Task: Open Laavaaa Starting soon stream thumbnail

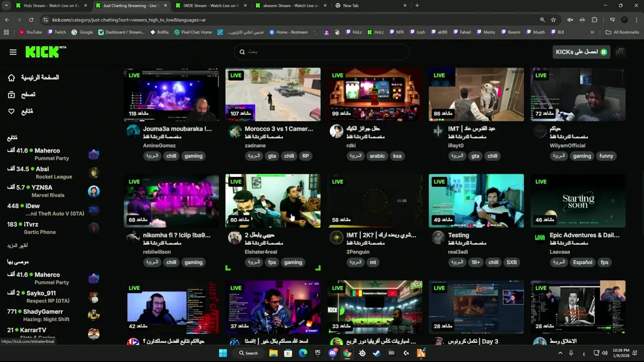Action: 578,201
